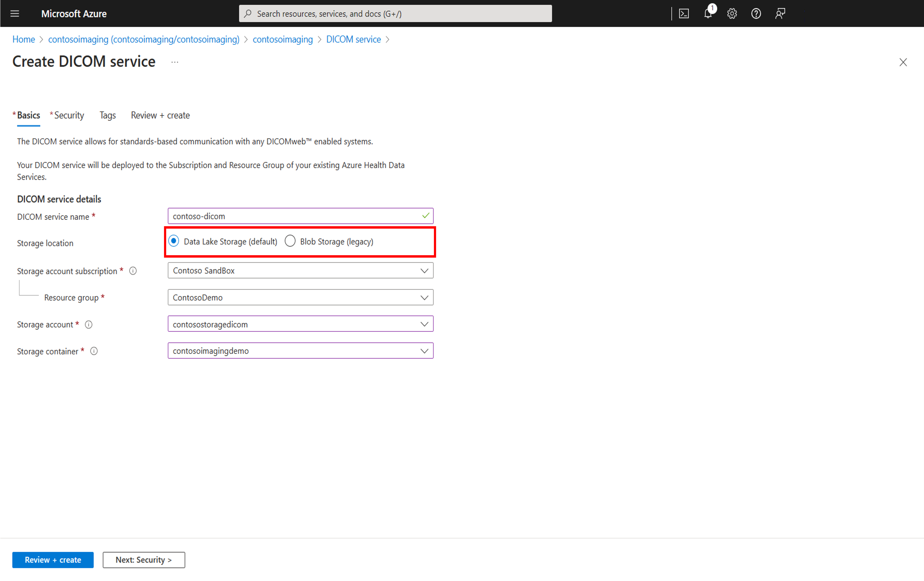The image size is (924, 581).
Task: Open the Azure portal hamburger menu
Action: [14, 14]
